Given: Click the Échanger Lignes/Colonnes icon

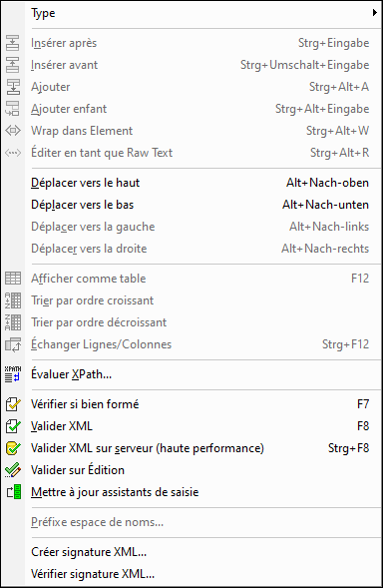Looking at the screenshot, I should [13, 344].
